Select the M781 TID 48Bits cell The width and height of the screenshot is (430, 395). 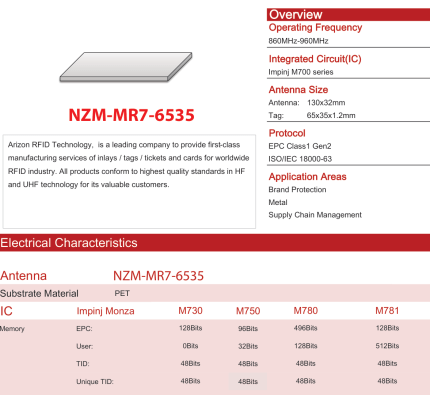click(387, 363)
